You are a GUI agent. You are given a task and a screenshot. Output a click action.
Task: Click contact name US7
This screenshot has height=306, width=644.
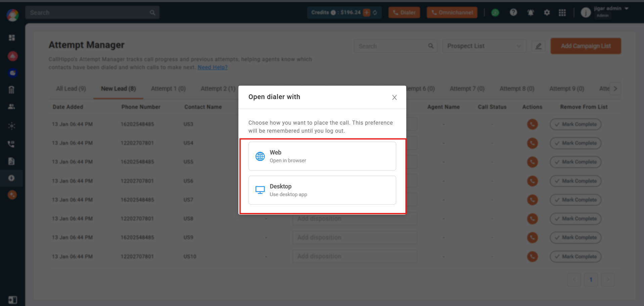tap(188, 200)
